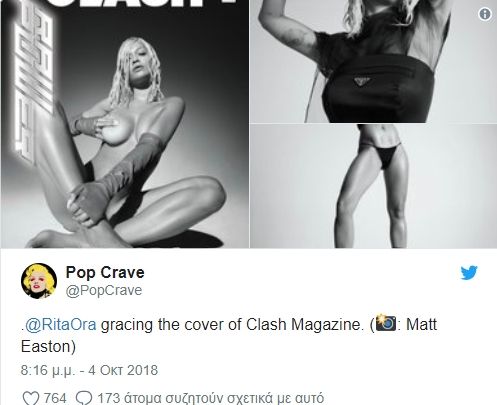Viewport: 497px width, 405px height.
Task: Click the Prada triangle logo on the top
Action: click(362, 81)
